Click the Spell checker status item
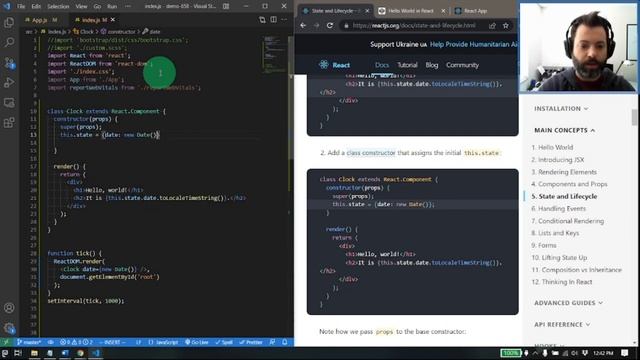The image size is (640, 360). coord(224,342)
